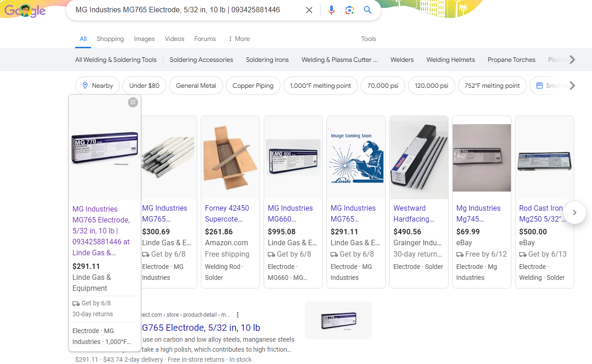Click the Mg745 eBay product photo
Screen dimensions: 592x364
[482, 157]
